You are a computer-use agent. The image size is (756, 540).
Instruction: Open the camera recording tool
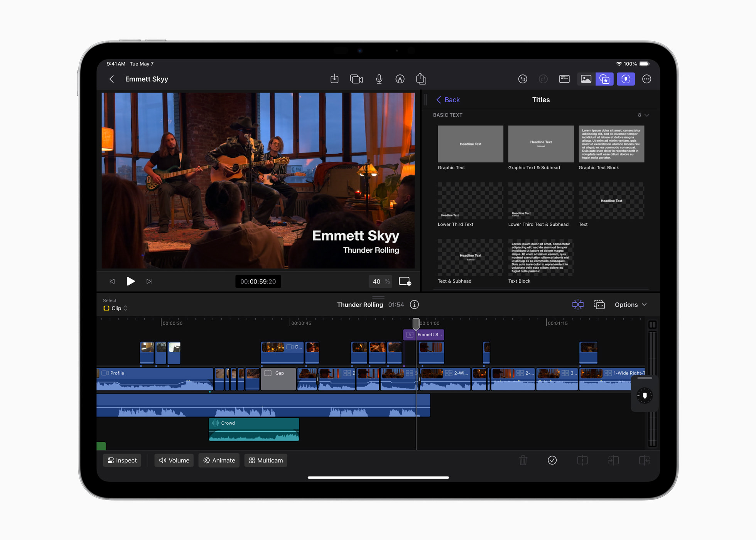(x=356, y=79)
